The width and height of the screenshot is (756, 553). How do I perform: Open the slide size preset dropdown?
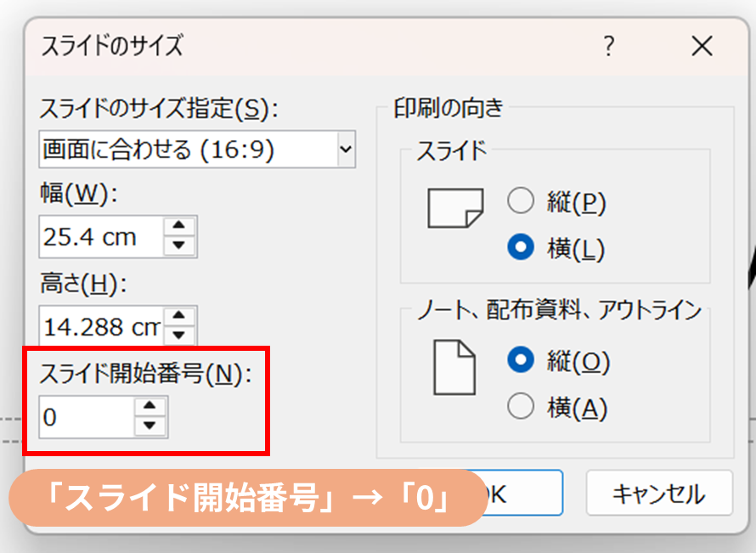pyautogui.click(x=345, y=150)
